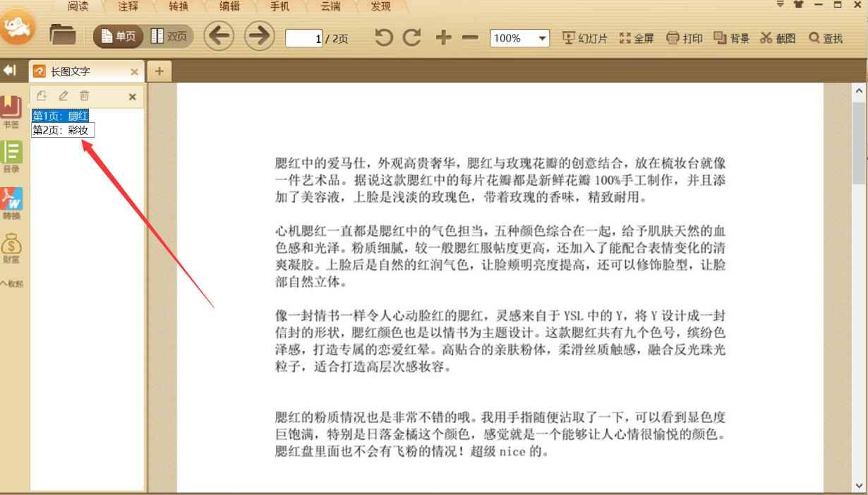Image resolution: width=868 pixels, height=495 pixels.
Task: Click the paragraph starting 腮红的粉质情况
Action: coord(500,434)
